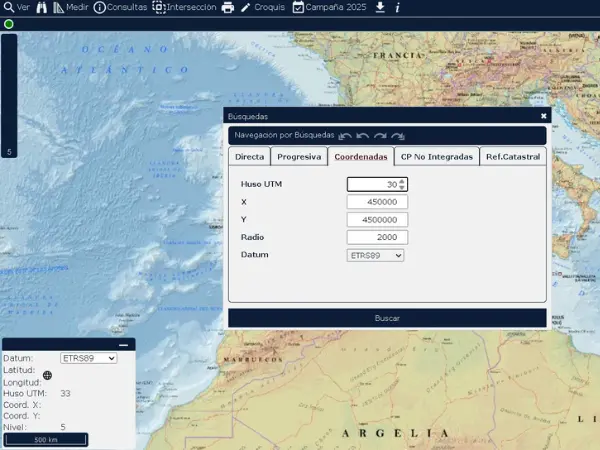The image size is (600, 450).
Task: Click the Radio input field
Action: coord(376,237)
